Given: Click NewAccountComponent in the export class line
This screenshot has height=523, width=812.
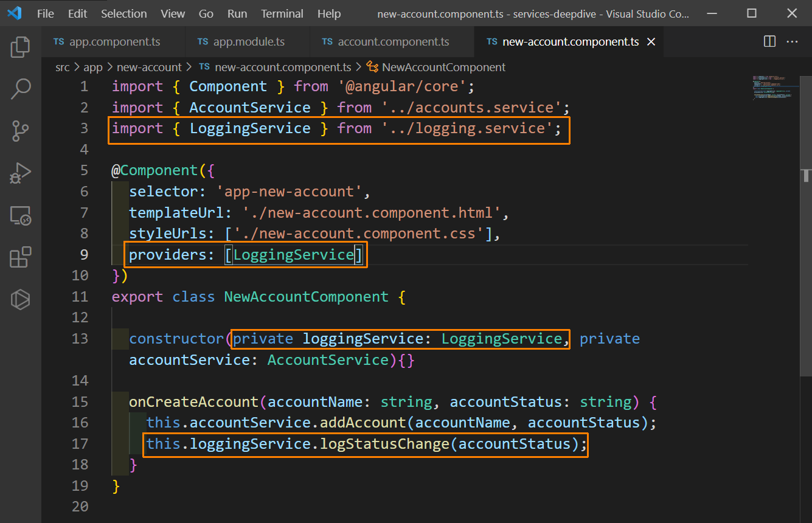Looking at the screenshot, I should (x=306, y=296).
